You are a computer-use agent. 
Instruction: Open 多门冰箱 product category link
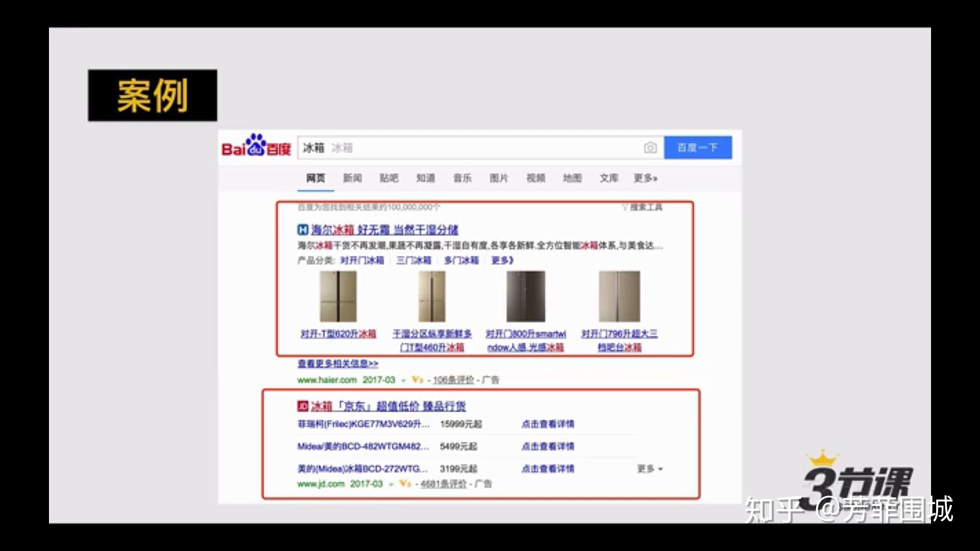click(x=461, y=261)
